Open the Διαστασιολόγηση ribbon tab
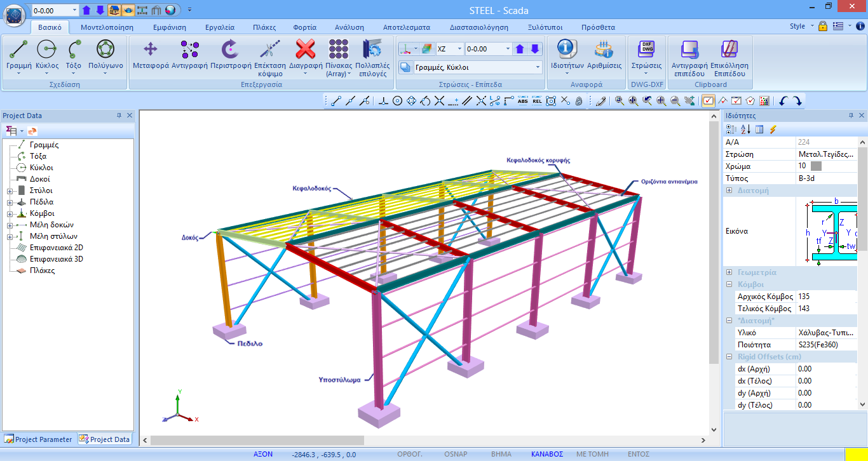 click(479, 27)
